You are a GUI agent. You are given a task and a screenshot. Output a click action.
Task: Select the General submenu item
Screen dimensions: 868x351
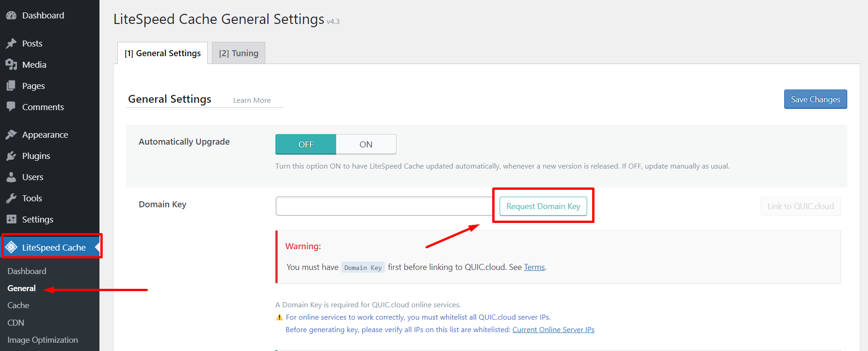[x=21, y=288]
